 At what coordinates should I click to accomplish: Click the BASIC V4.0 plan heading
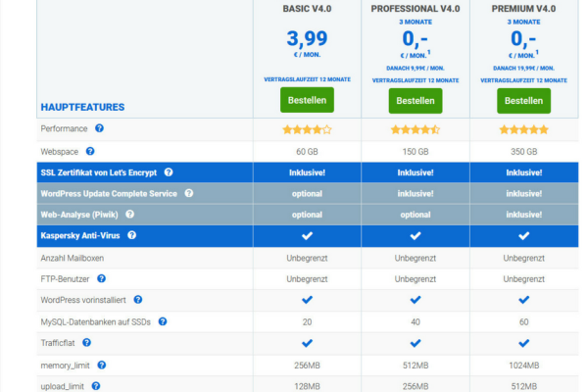307,9
